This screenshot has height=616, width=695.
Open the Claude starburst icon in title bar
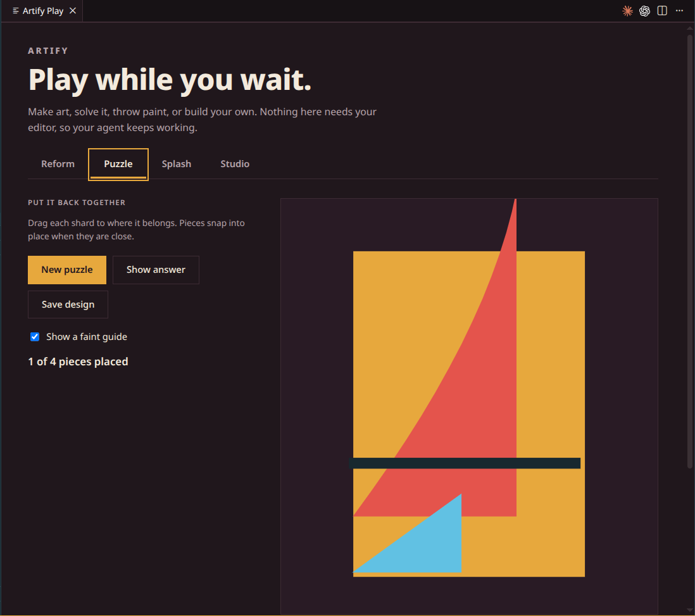(627, 11)
